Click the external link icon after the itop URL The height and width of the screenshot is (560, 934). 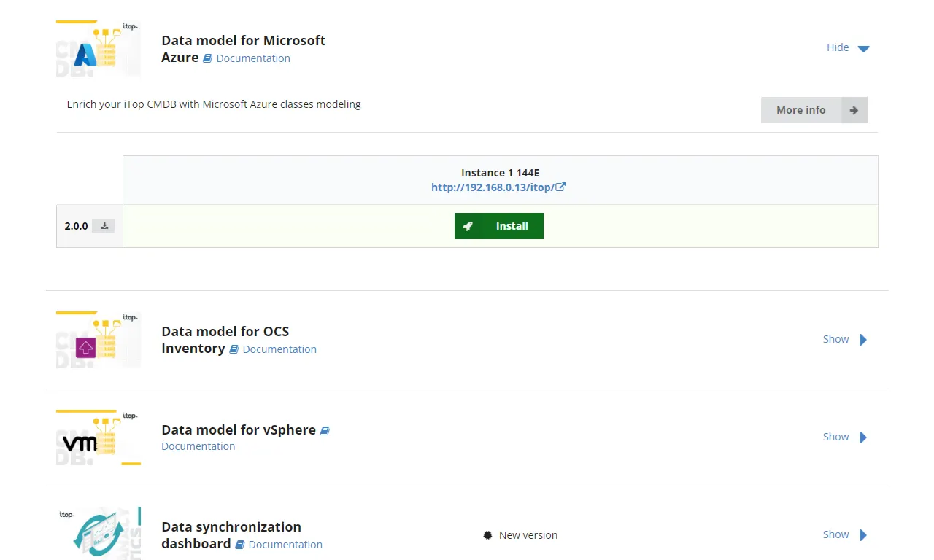(x=560, y=187)
